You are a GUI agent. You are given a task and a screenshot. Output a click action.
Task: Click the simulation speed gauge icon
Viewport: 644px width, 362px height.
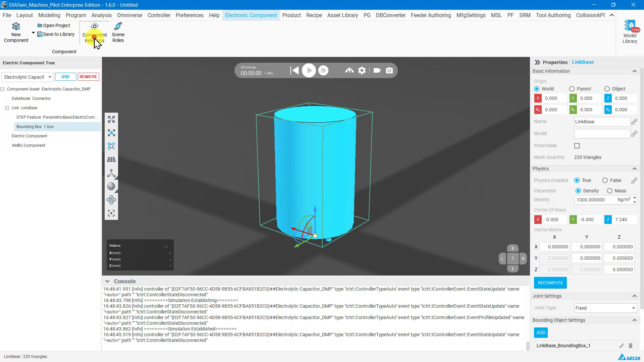click(x=349, y=70)
